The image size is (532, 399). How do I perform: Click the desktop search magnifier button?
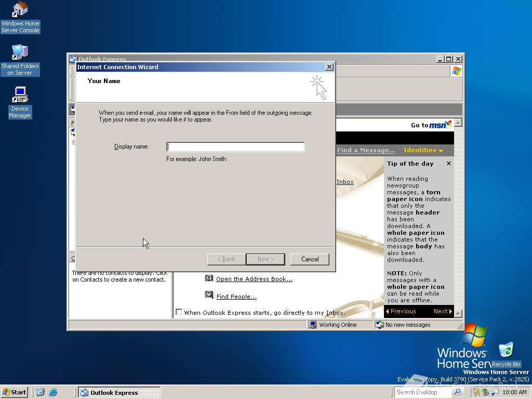457,392
